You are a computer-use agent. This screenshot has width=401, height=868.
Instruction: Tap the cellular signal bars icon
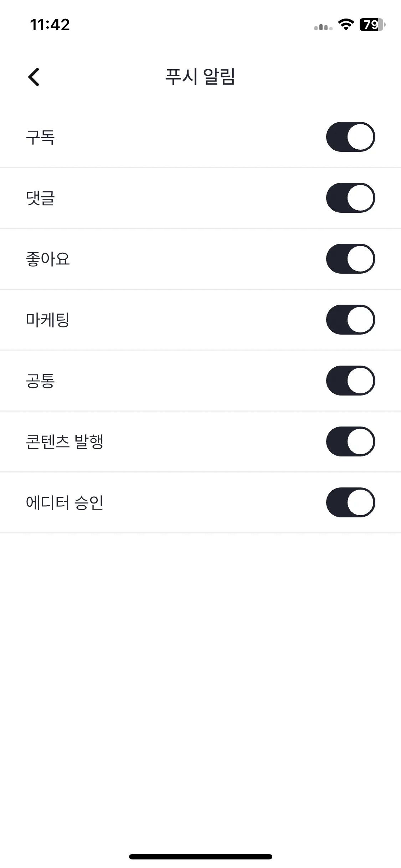[x=323, y=27]
